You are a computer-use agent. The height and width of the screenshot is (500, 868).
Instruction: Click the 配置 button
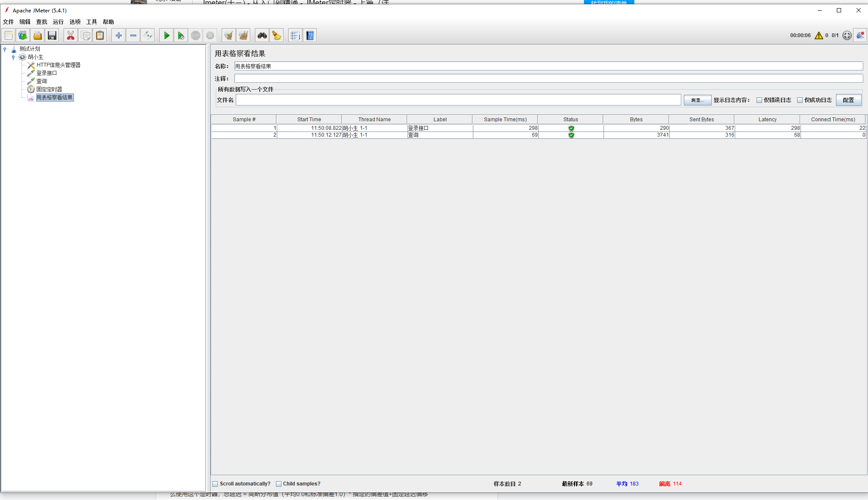[848, 100]
